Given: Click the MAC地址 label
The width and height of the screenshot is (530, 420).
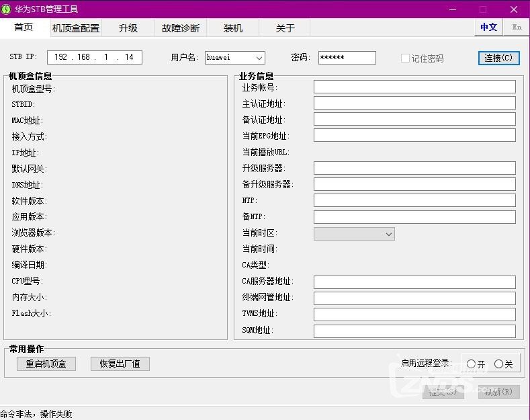Looking at the screenshot, I should coord(28,120).
